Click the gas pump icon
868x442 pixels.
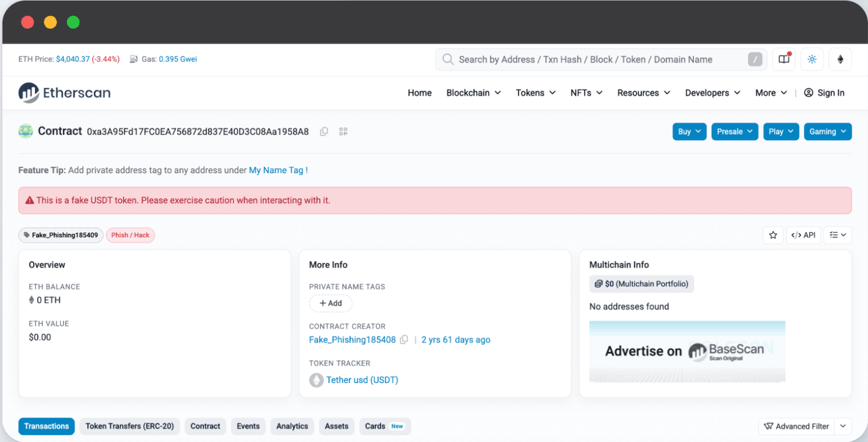(133, 59)
